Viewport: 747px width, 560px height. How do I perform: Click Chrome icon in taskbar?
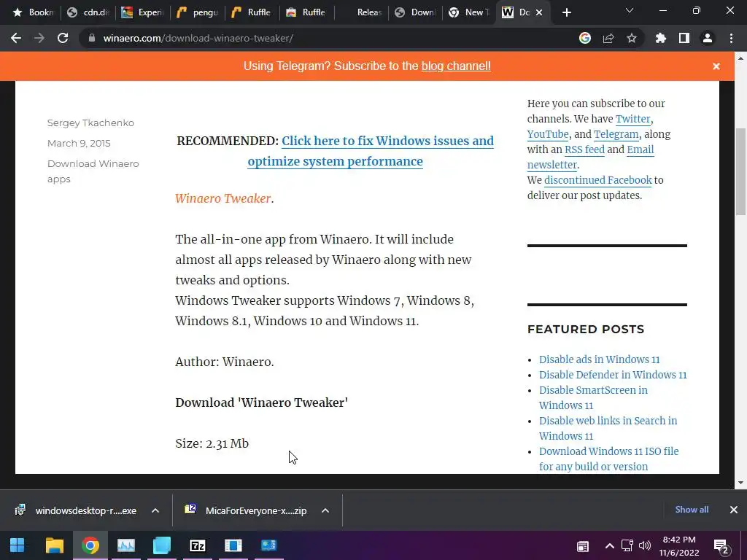[90, 545]
